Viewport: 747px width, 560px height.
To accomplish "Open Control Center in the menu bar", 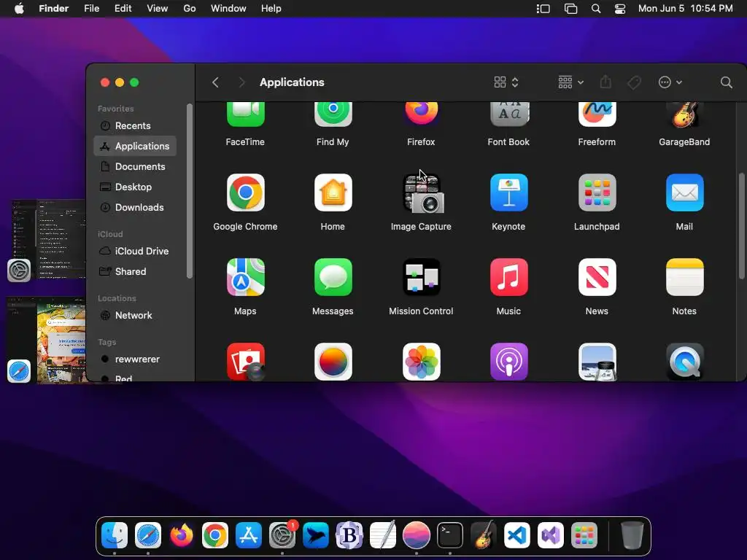I will (620, 9).
